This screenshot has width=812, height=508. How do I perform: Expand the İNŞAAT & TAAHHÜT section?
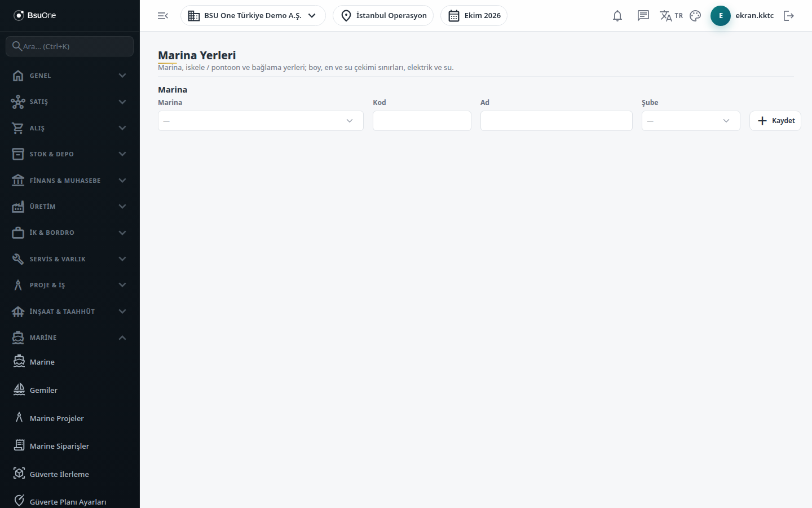tap(70, 312)
